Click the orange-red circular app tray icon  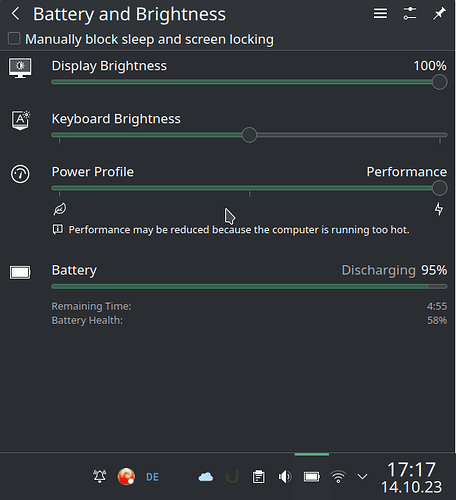126,477
